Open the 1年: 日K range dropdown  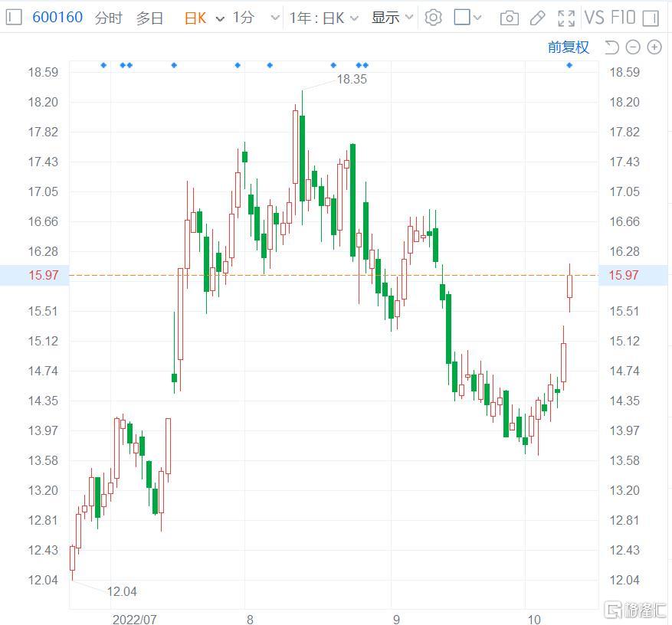point(323,18)
